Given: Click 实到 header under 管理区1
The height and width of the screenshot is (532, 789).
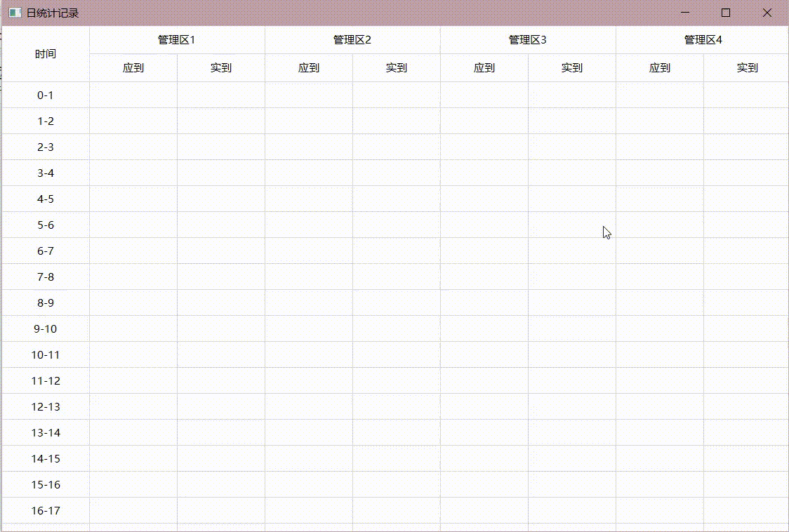Looking at the screenshot, I should pos(221,68).
